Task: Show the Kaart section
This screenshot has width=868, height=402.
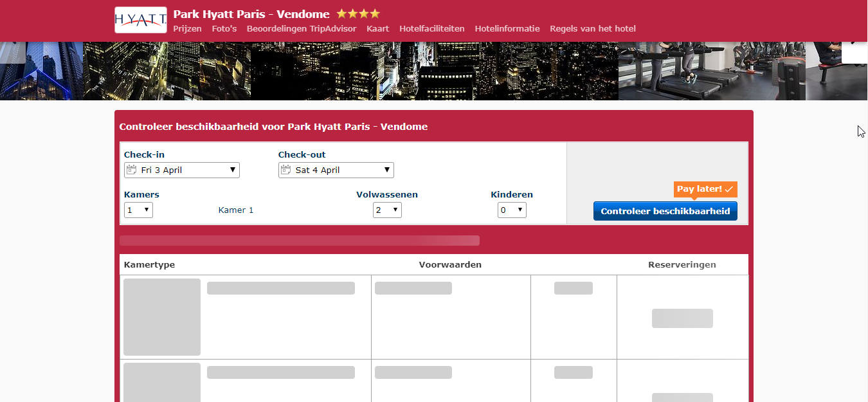Action: [x=378, y=28]
